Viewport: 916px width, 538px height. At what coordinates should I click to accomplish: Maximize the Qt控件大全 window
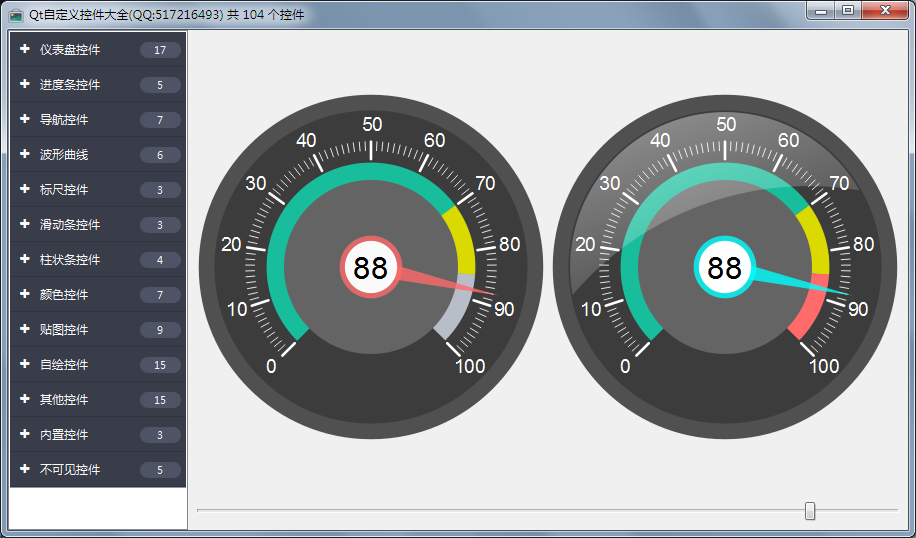pyautogui.click(x=848, y=10)
